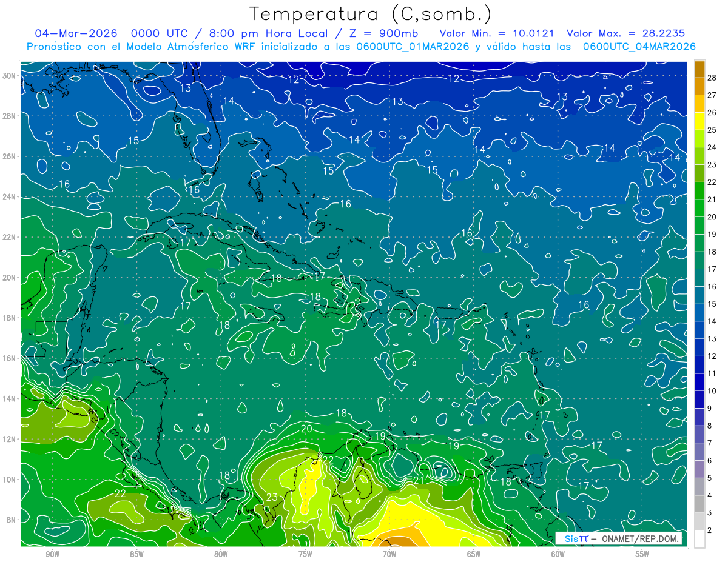Click the '30N' latitude axis label

(x=9, y=76)
